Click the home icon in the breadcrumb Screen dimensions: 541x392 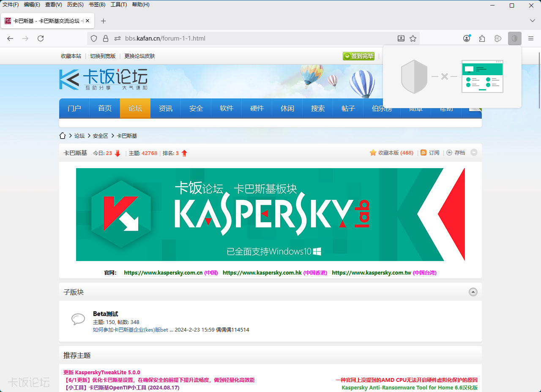point(63,136)
